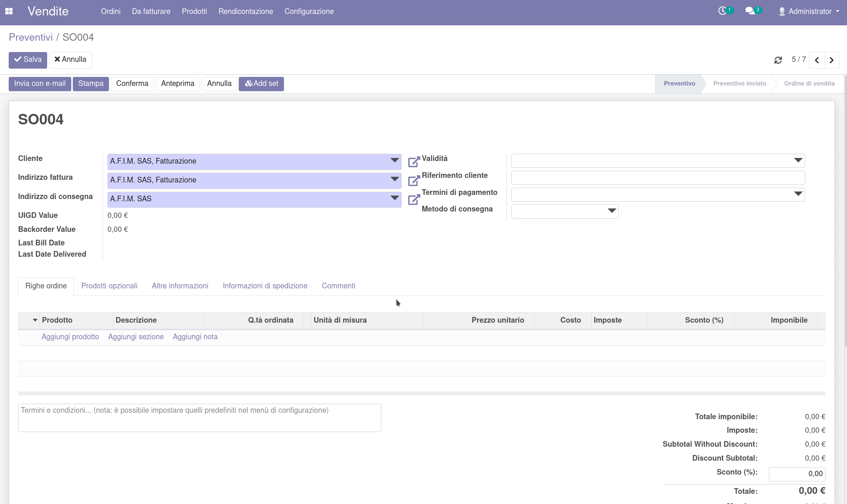Open the apps grid menu icon
This screenshot has height=504, width=847.
click(x=9, y=11)
